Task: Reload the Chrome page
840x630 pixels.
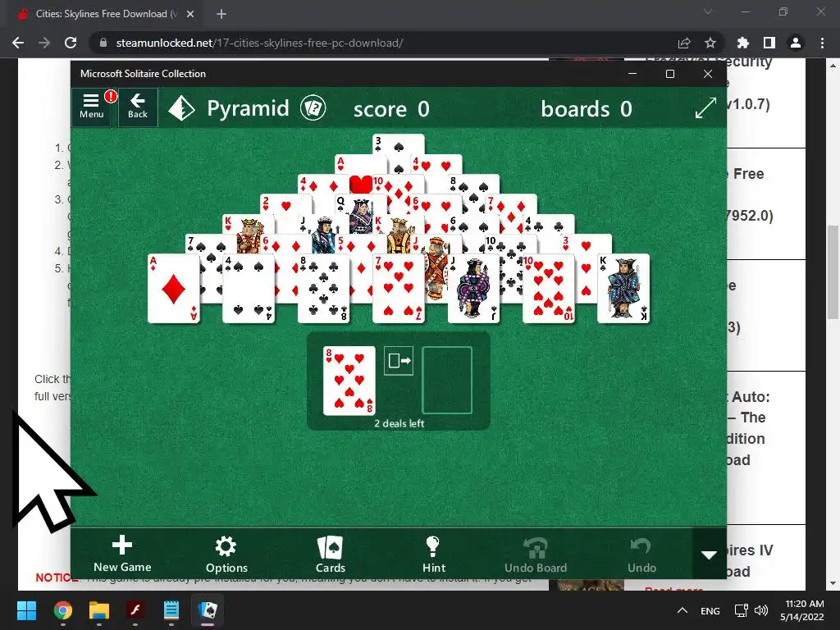Action: (71, 43)
